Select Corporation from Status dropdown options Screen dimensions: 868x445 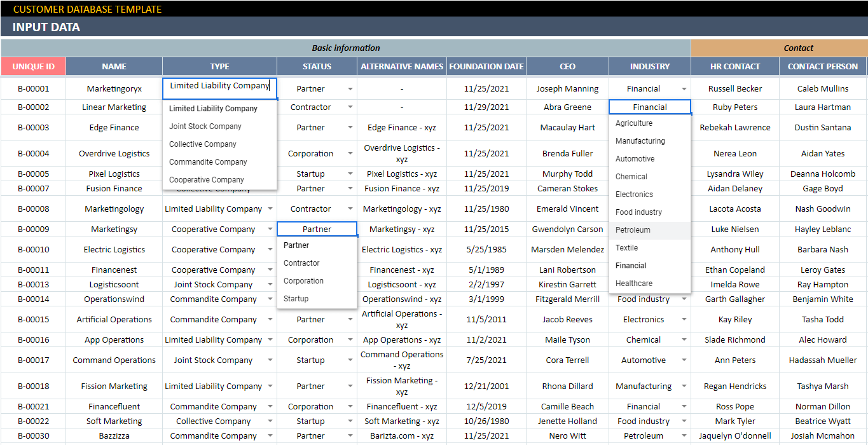click(303, 281)
